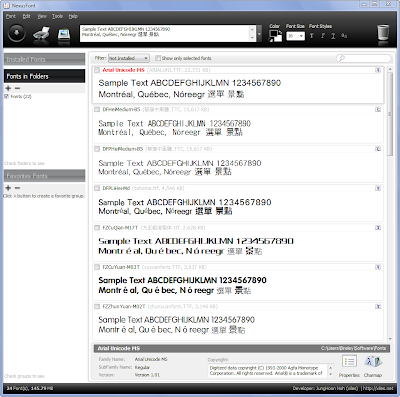The width and height of the screenshot is (400, 397).
Task: Click the minus icon under Favorites Fonts
Action: coord(17,188)
